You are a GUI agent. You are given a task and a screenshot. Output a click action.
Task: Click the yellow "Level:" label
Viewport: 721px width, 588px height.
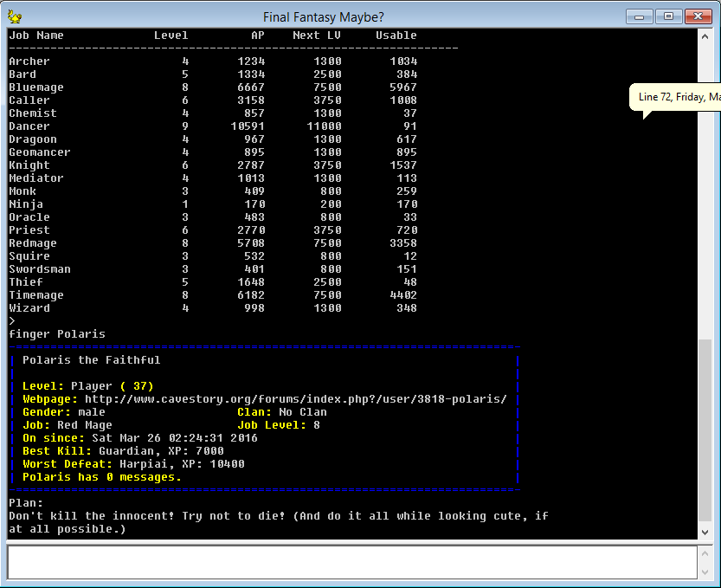tap(43, 386)
